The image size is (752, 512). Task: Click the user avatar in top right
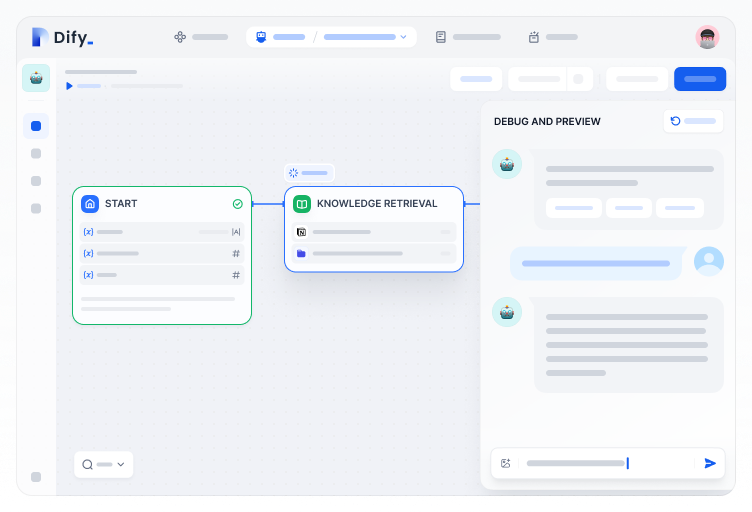pos(707,38)
